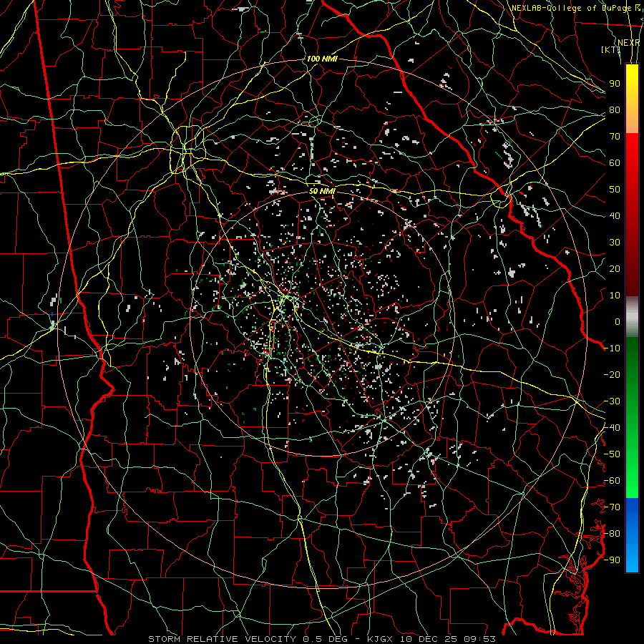Click the positive 60 scale value
Image resolution: width=644 pixels, height=644 pixels.
point(615,162)
